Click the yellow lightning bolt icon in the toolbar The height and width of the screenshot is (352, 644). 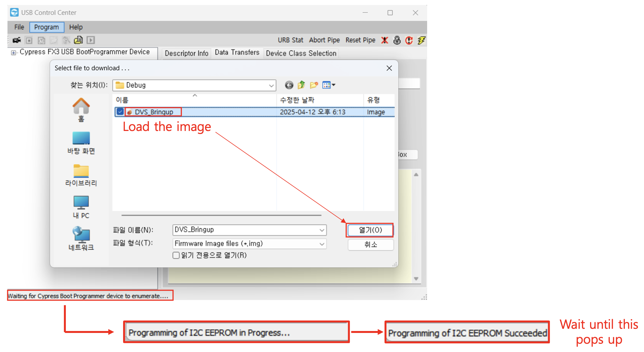click(421, 40)
